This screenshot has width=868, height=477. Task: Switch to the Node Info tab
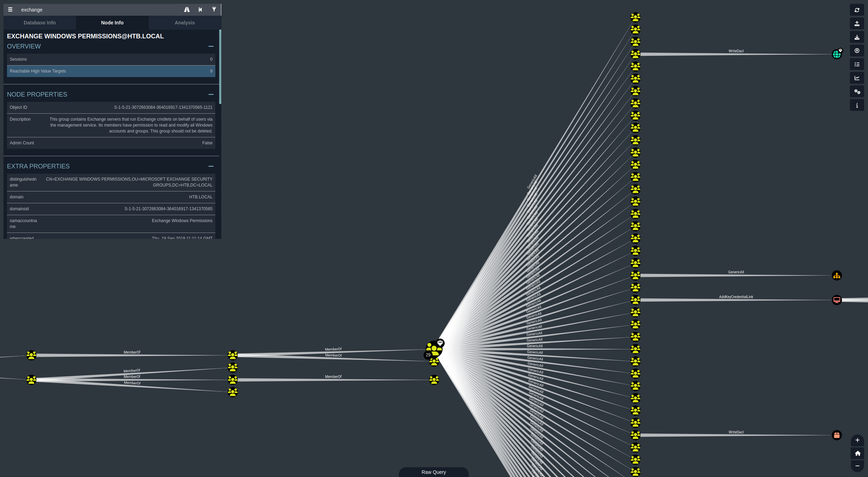[x=112, y=23]
